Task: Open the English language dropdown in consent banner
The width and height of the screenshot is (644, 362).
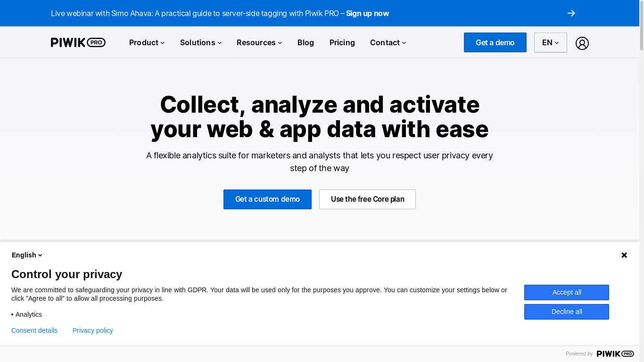Action: pos(27,255)
